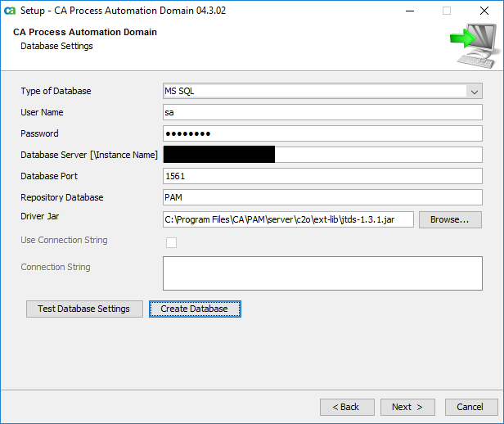Focus the Password input field

(322, 133)
